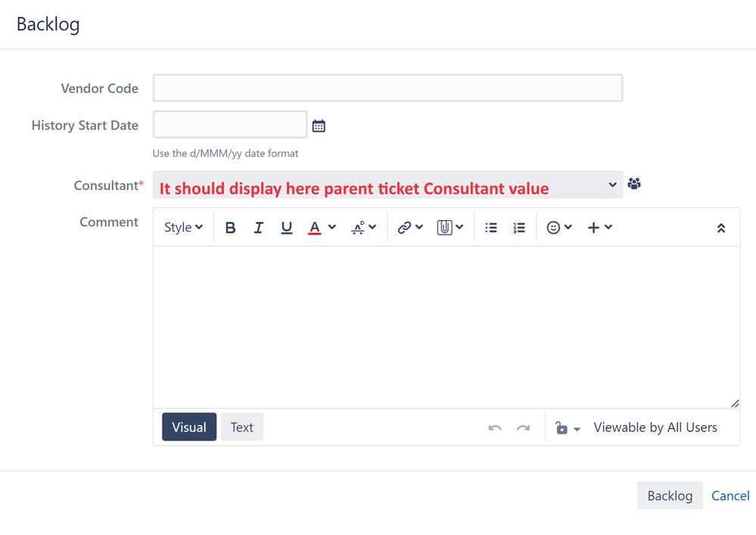Cancel the Backlog form

[x=730, y=495]
